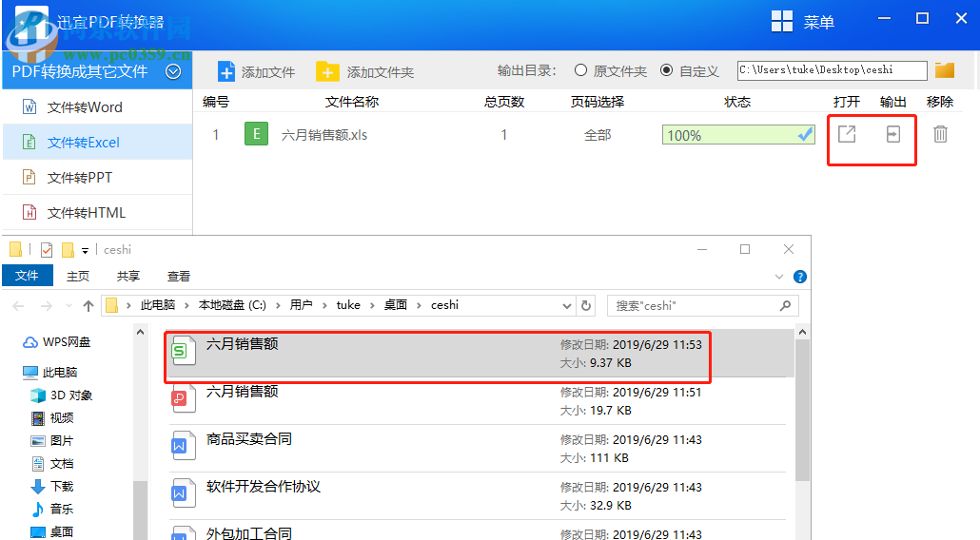Image resolution: width=980 pixels, height=540 pixels.
Task: Click the Word icon of 商品买卖合同
Action: click(183, 446)
